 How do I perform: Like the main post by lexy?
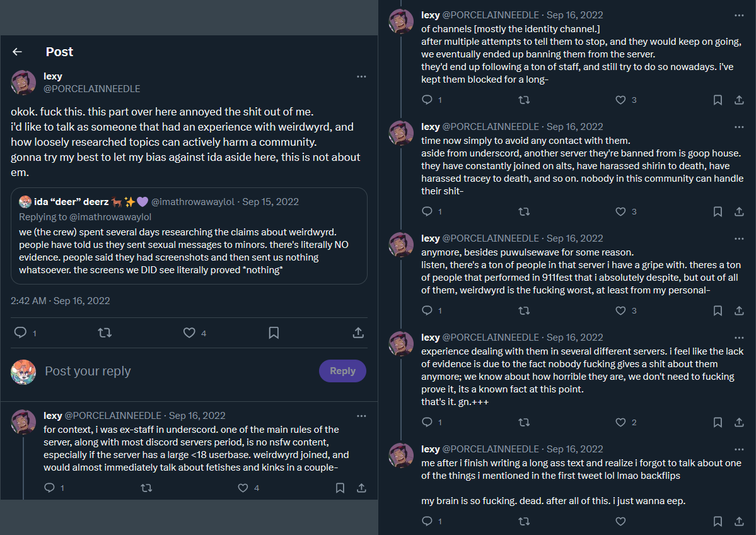point(189,332)
